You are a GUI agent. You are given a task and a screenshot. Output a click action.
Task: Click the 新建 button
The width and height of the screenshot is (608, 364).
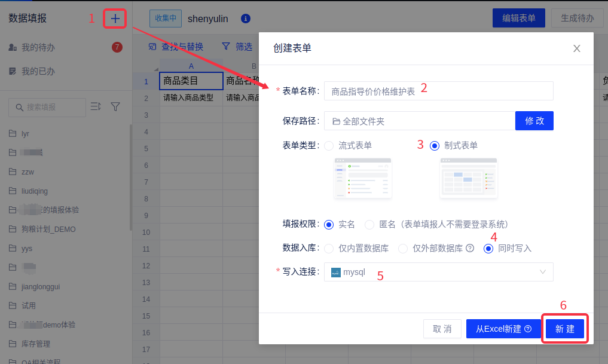point(564,329)
